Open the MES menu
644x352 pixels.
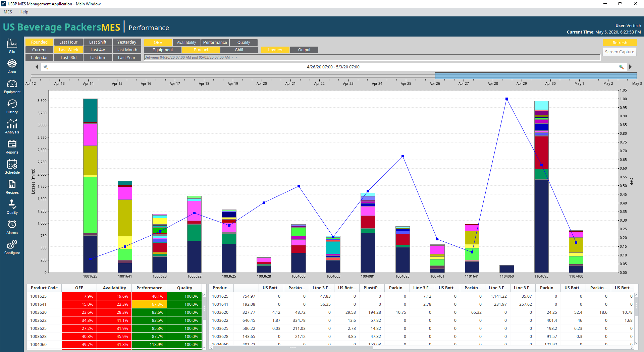(x=8, y=12)
